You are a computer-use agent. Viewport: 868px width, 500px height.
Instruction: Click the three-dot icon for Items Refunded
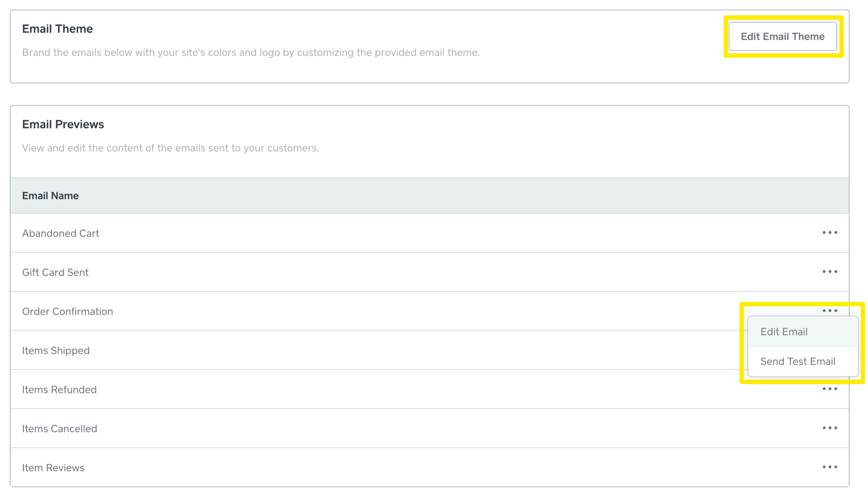coord(830,389)
